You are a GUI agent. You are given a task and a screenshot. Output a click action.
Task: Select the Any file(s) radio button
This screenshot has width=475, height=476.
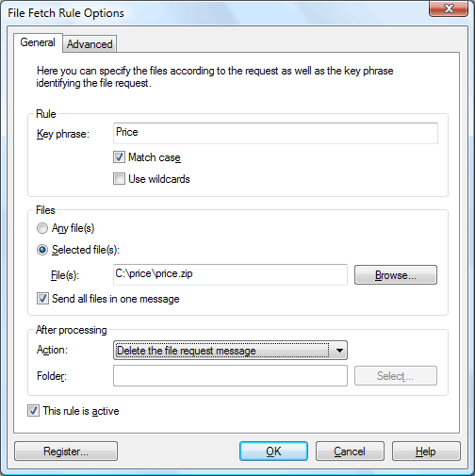click(x=42, y=228)
